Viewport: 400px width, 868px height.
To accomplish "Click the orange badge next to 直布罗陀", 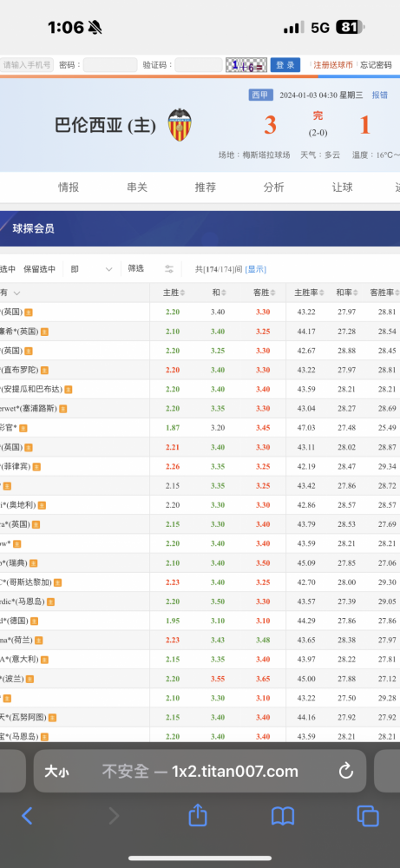I will [44, 370].
